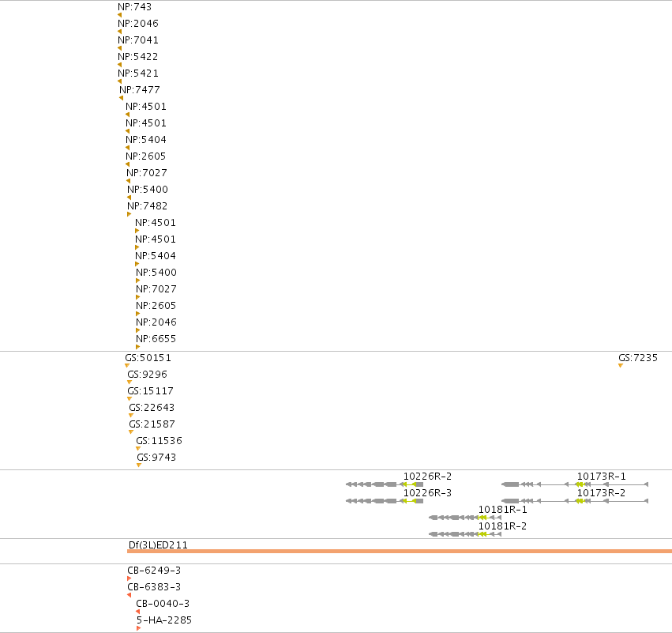Select the GS:22643 insertion triangle

click(x=131, y=415)
